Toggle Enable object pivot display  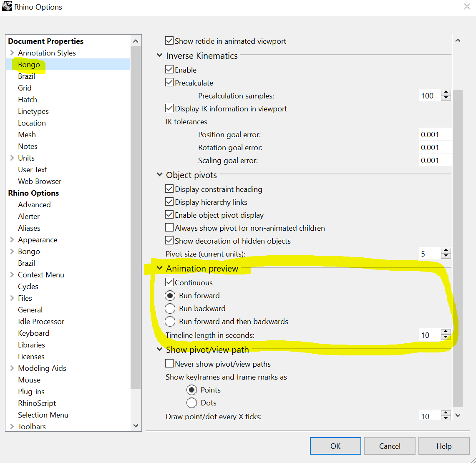coord(169,215)
